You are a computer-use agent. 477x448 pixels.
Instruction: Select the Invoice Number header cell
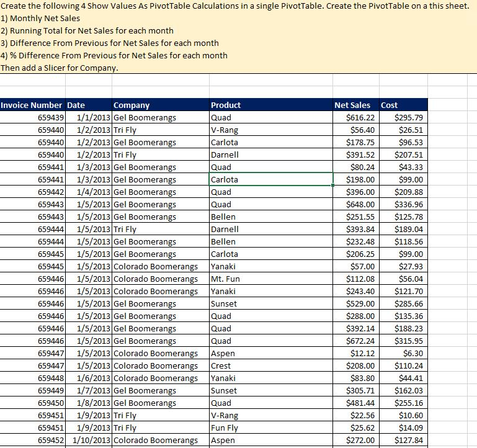tap(32, 105)
